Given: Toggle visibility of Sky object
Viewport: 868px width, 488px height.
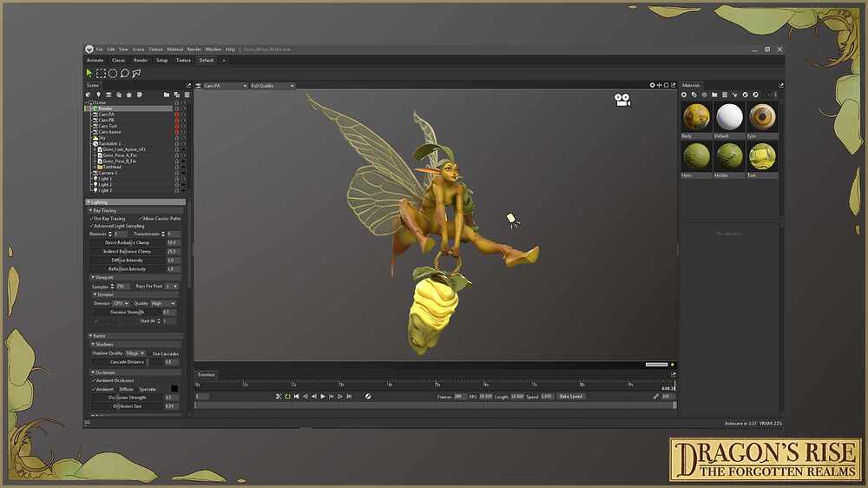Looking at the screenshot, I should [184, 137].
